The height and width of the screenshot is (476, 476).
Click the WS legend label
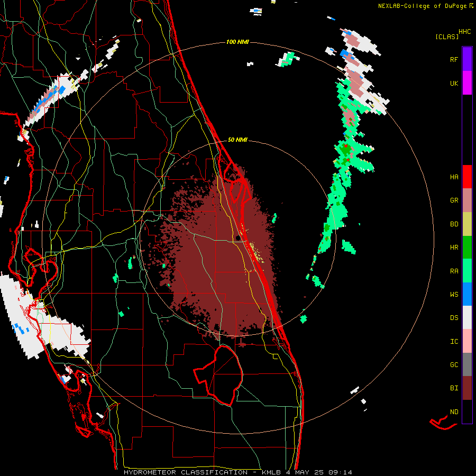pos(454,295)
